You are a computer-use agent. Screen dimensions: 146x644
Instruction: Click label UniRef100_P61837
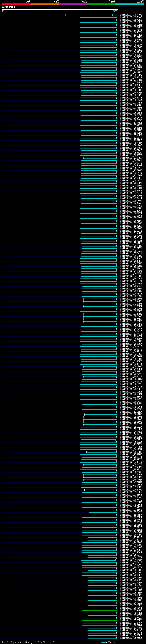point(131,45)
